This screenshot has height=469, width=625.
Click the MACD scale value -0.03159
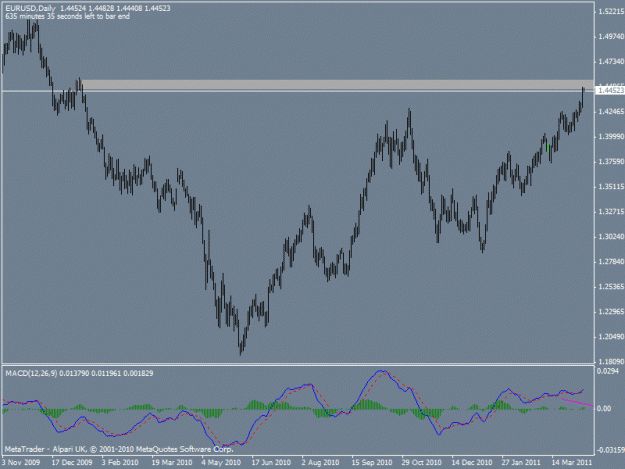pos(610,450)
